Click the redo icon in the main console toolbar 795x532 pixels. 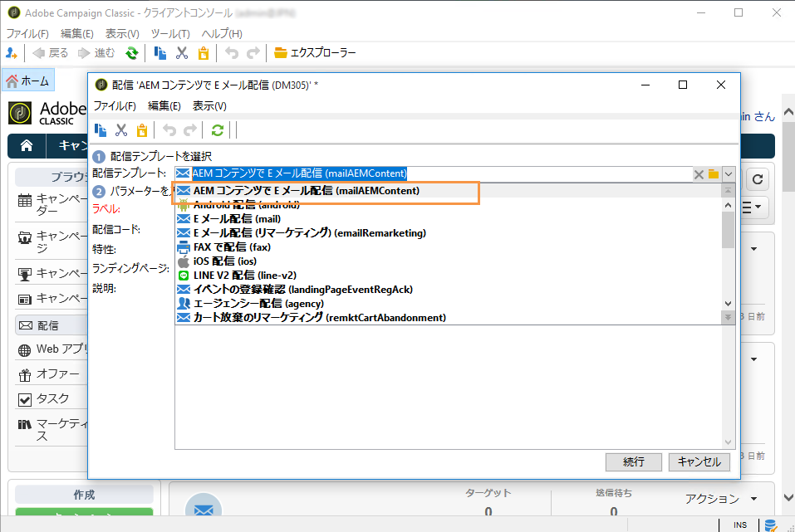[x=253, y=52]
